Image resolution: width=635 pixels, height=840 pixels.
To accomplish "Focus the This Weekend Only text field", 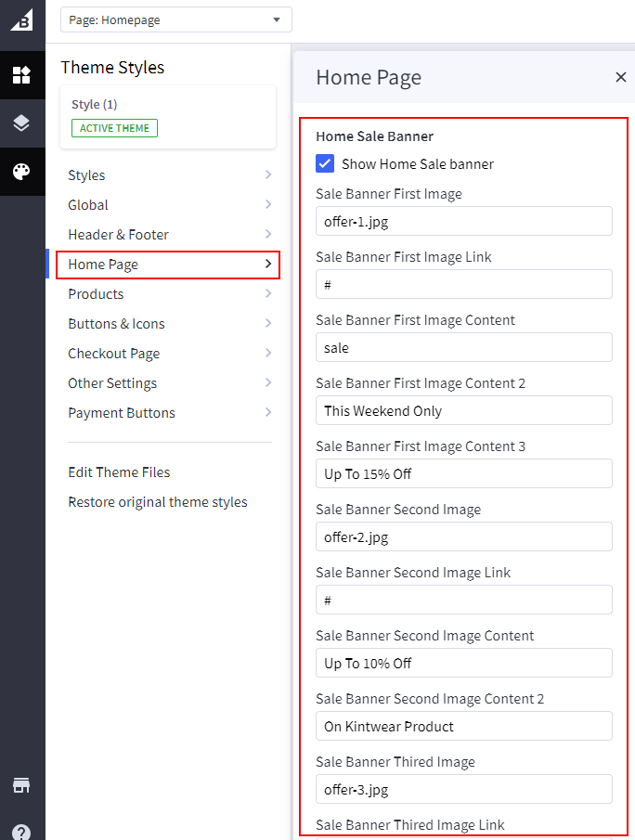I will tap(463, 410).
